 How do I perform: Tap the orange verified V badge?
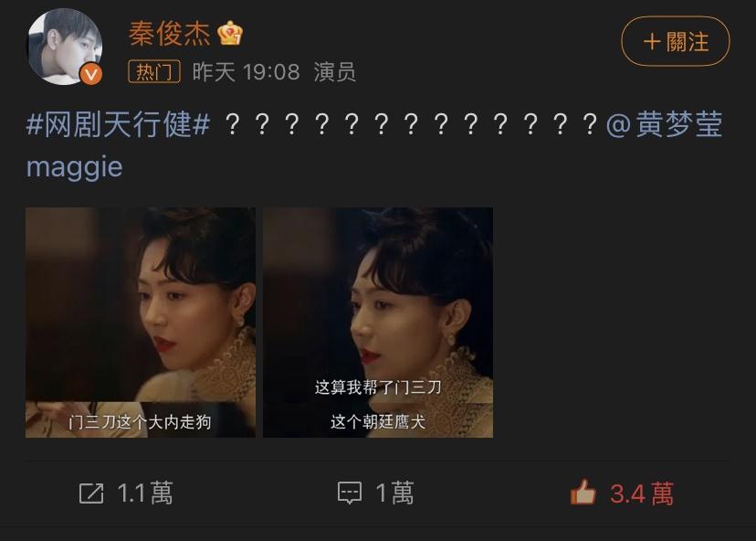(x=91, y=74)
